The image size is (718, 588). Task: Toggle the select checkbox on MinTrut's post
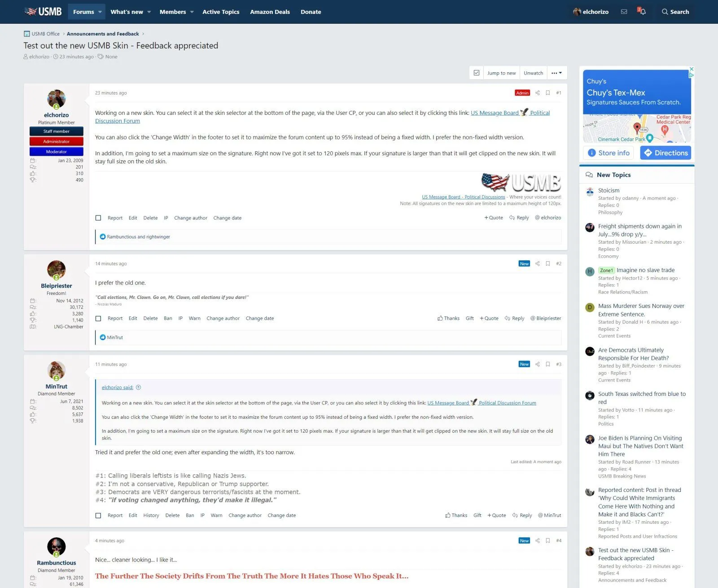pyautogui.click(x=98, y=516)
